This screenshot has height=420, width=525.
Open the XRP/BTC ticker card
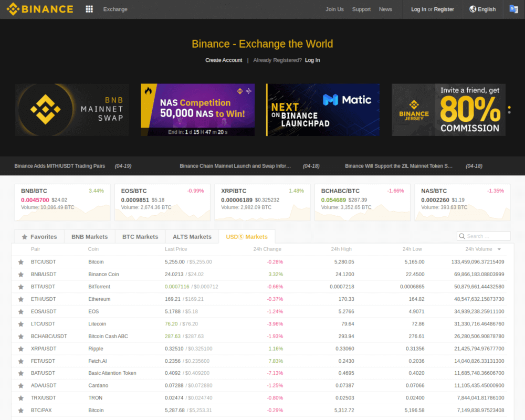tap(262, 202)
